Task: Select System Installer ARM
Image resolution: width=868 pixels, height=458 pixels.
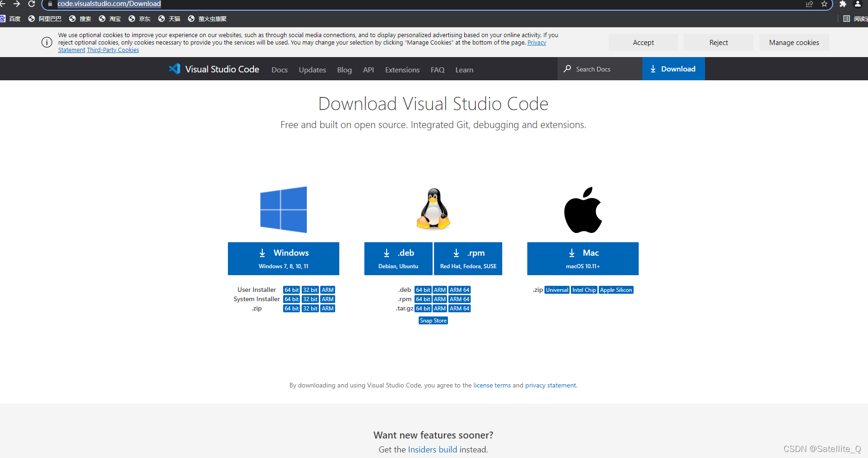Action: 328,299
